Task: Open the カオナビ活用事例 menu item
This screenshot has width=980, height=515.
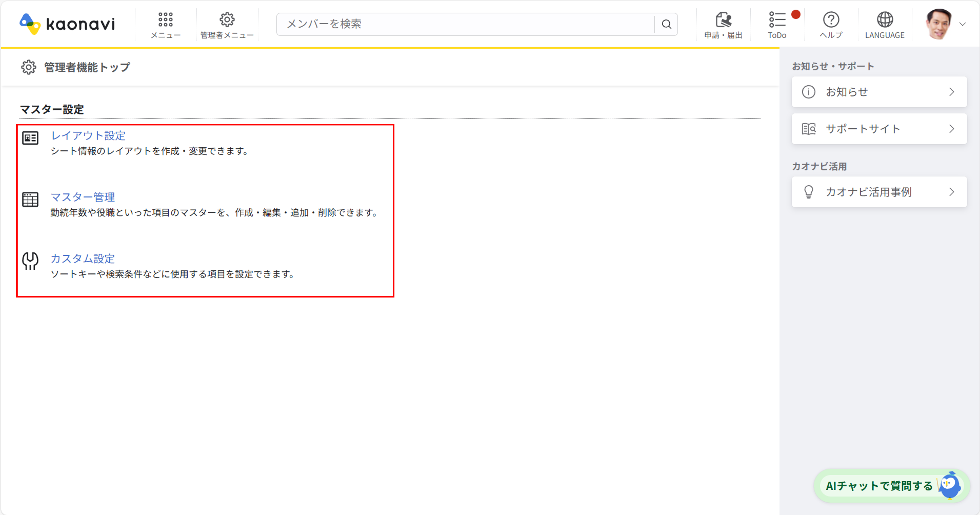Action: [869, 192]
